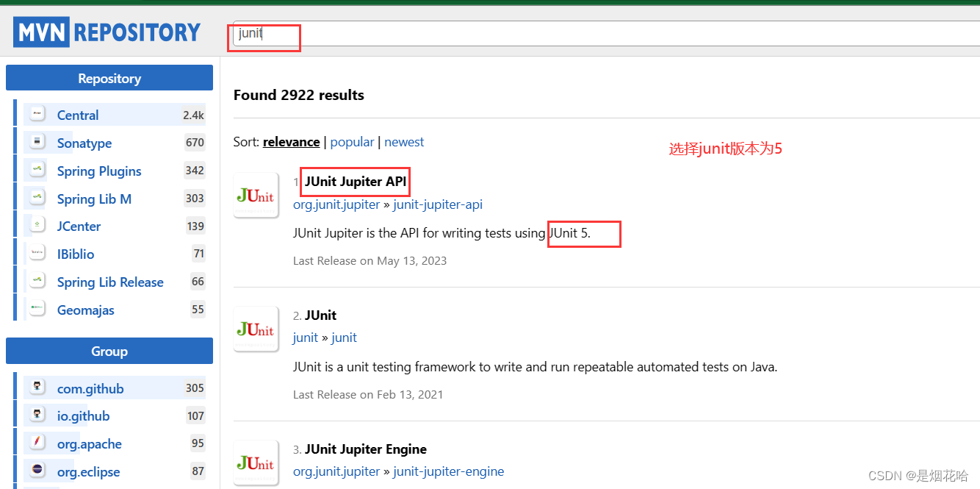Click the JUnit Jupiter Engine logo thumbnail

256,463
